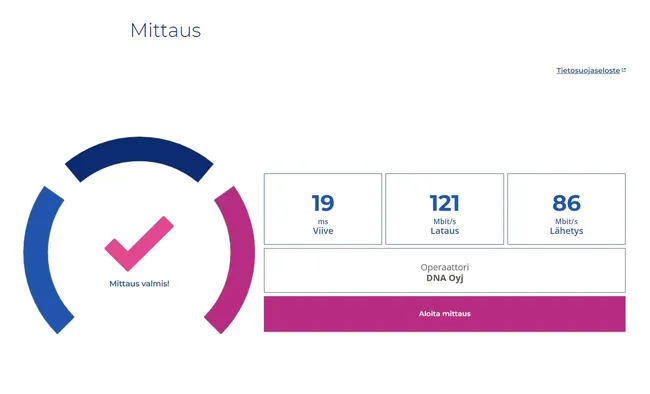Select the Lataus download speed box
Viewport: 650px width, 394px height.
point(444,209)
